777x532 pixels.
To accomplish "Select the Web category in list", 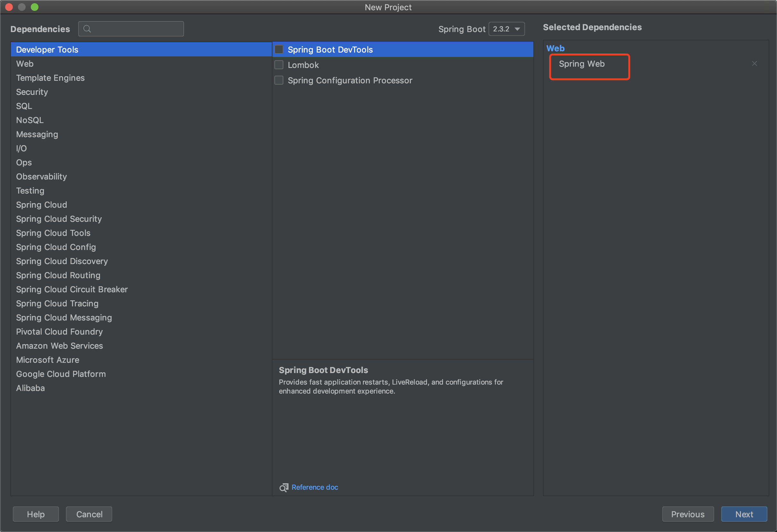I will [x=141, y=63].
